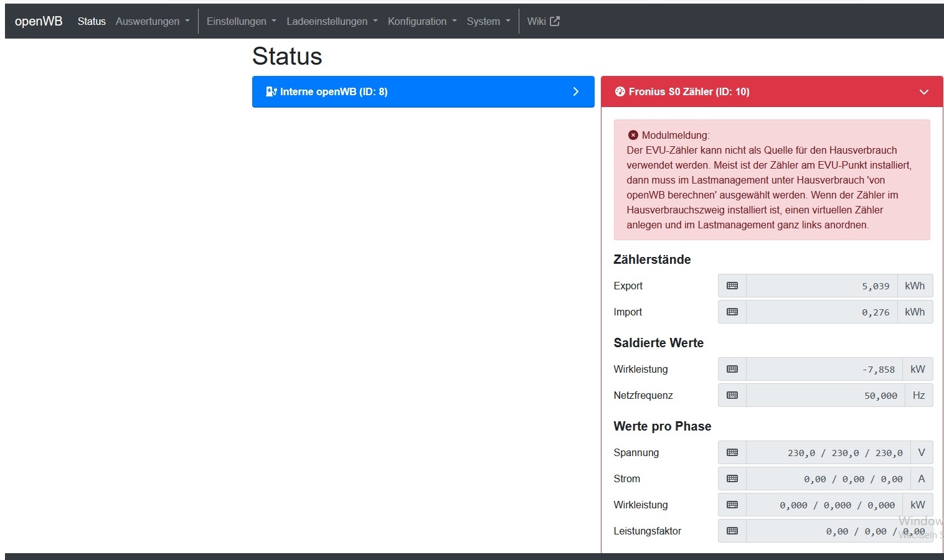Click the Werte pro Phase heading

point(662,426)
